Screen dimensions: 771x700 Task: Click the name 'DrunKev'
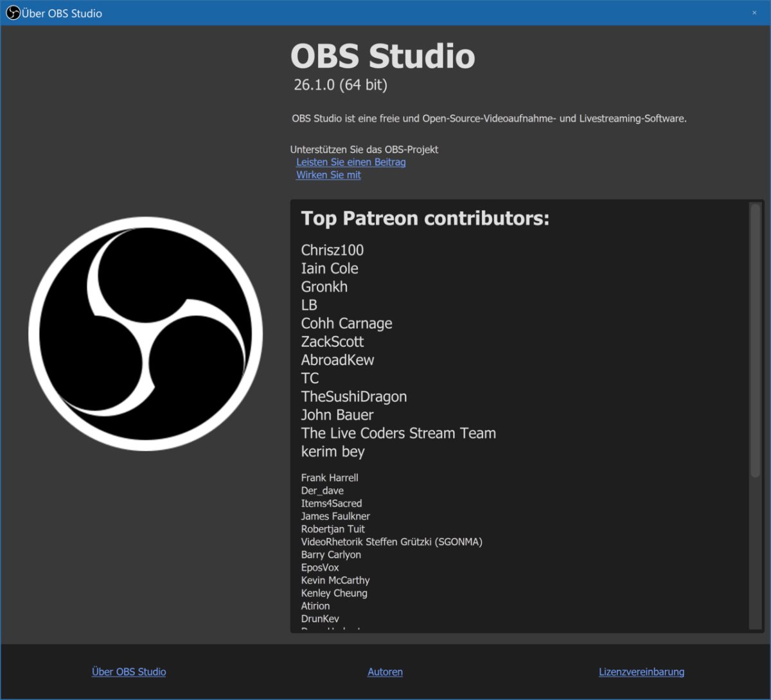(320, 619)
